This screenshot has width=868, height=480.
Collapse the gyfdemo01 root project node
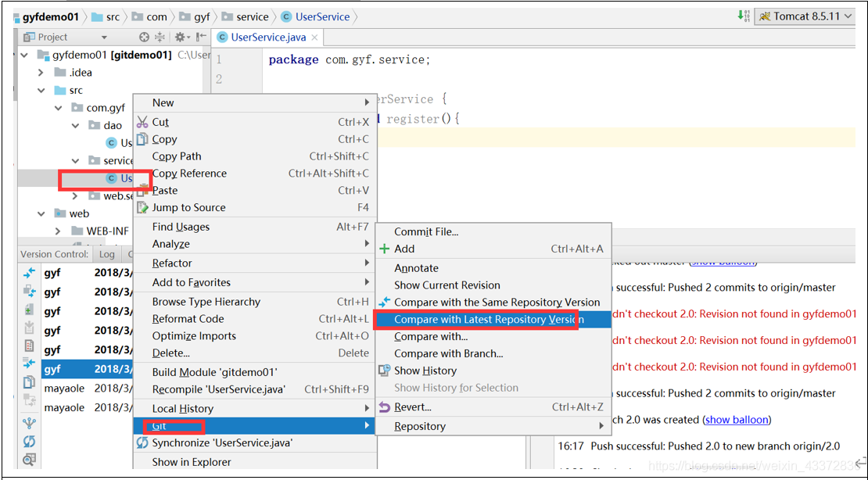(24, 56)
